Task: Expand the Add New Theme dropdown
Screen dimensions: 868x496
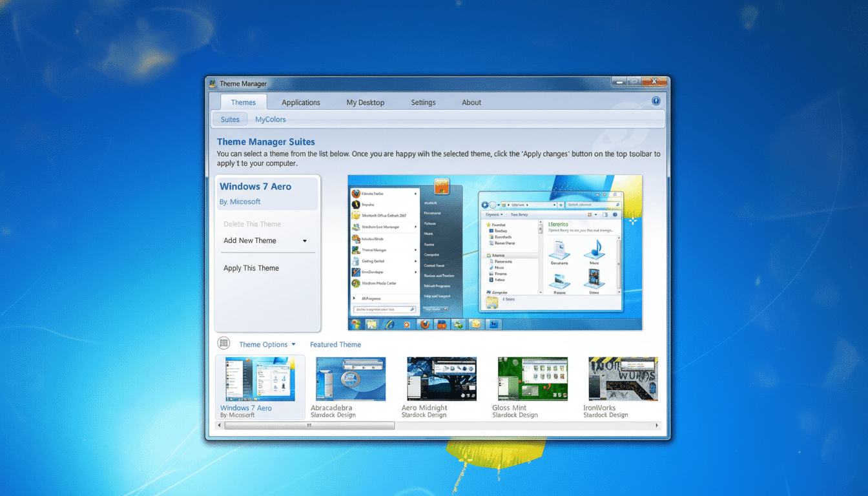Action: click(304, 240)
